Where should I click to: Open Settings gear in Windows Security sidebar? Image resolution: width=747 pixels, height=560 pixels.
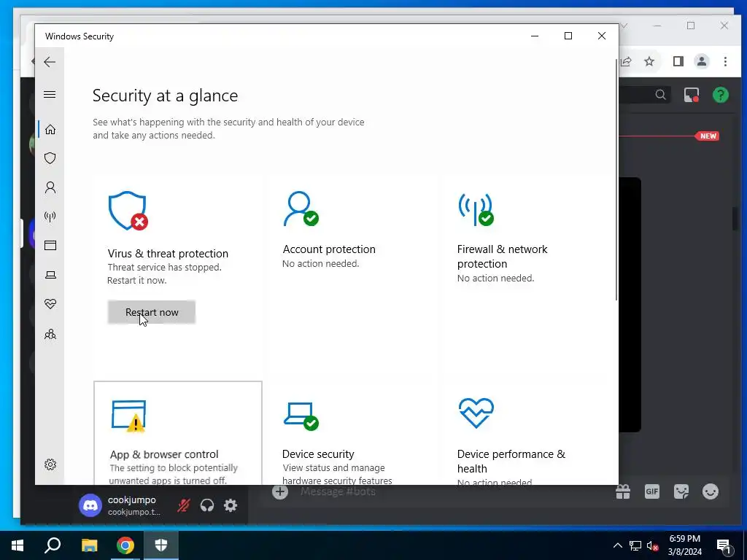(x=50, y=464)
